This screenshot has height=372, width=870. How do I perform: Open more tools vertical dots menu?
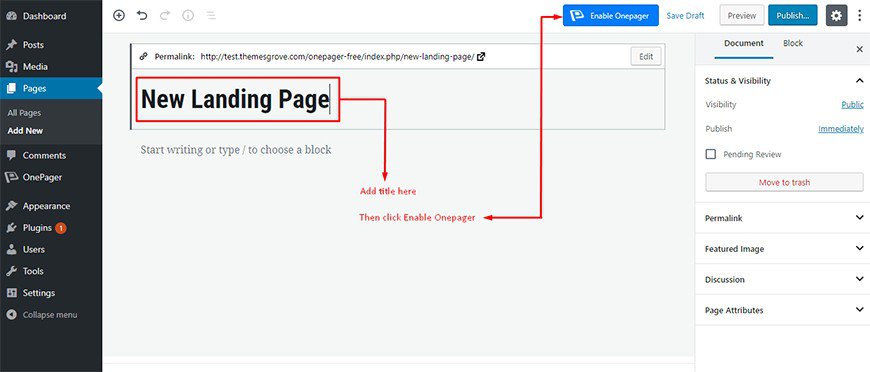[x=859, y=16]
